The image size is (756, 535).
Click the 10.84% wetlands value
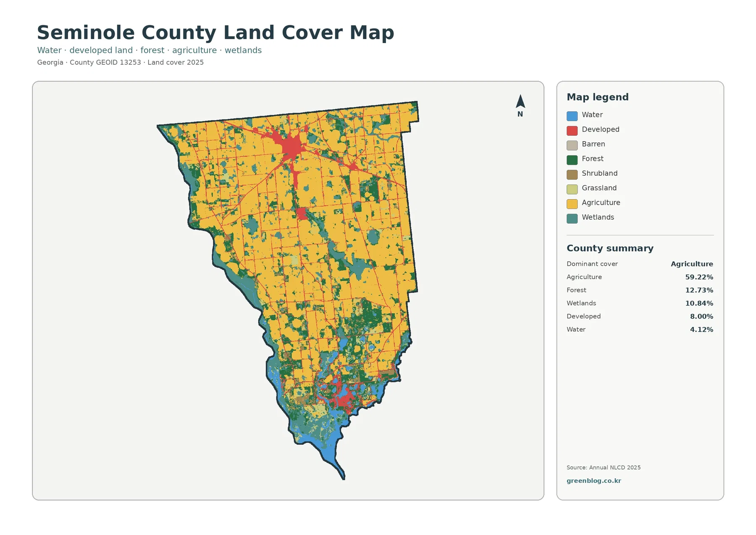point(699,303)
